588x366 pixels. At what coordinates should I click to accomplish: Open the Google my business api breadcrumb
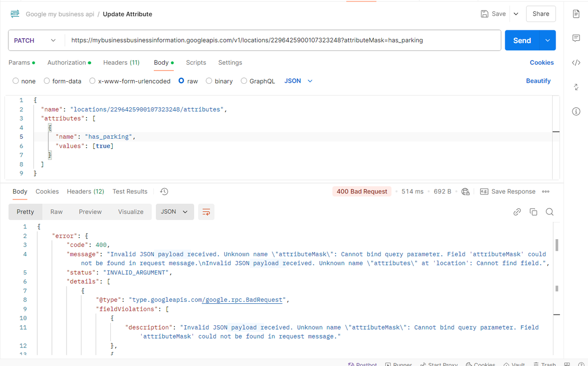[60, 14]
